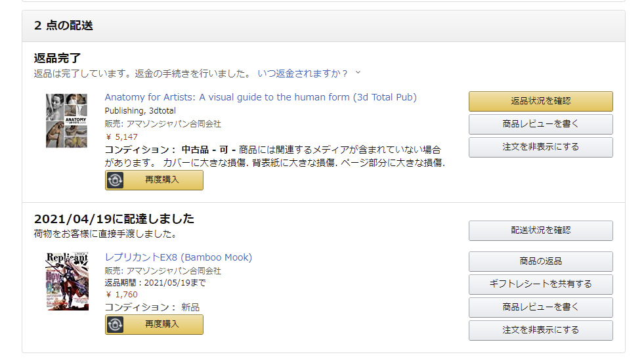
Task: Expand the chevron next to いつ返金されますか？
Action: coord(358,73)
